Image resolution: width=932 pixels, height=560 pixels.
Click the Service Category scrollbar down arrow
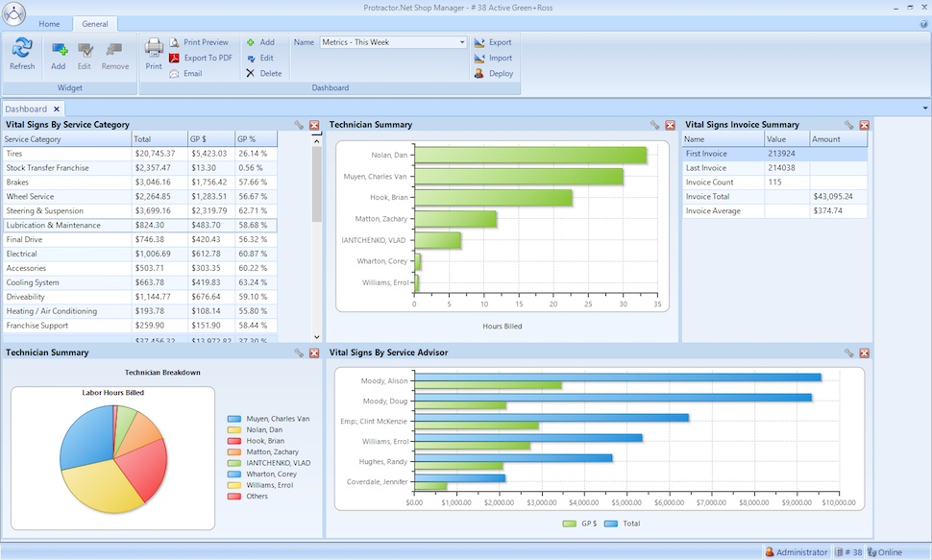317,337
